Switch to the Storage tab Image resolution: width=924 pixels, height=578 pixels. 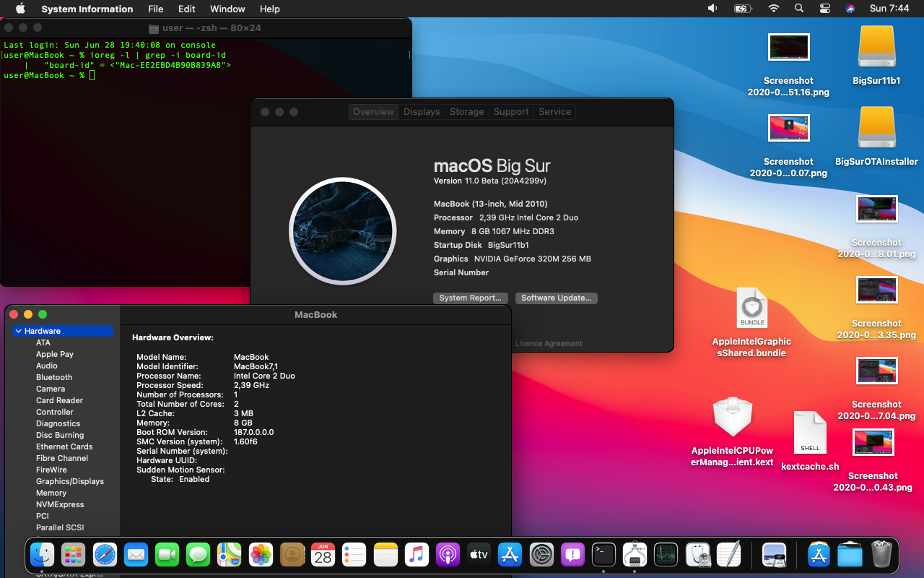tap(467, 112)
